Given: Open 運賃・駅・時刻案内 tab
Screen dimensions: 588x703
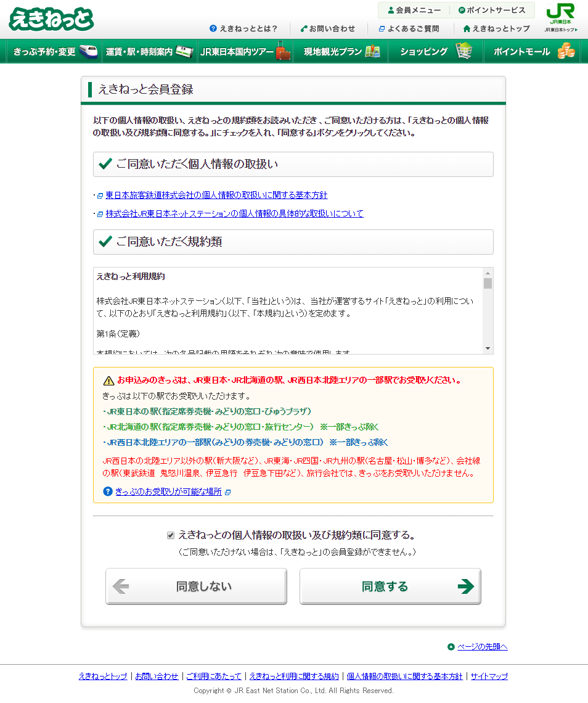Looking at the screenshot, I should click(150, 52).
